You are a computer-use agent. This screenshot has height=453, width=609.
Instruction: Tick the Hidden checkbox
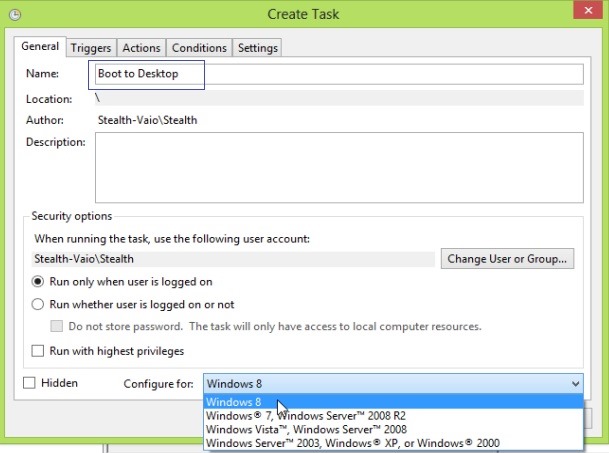(x=29, y=383)
